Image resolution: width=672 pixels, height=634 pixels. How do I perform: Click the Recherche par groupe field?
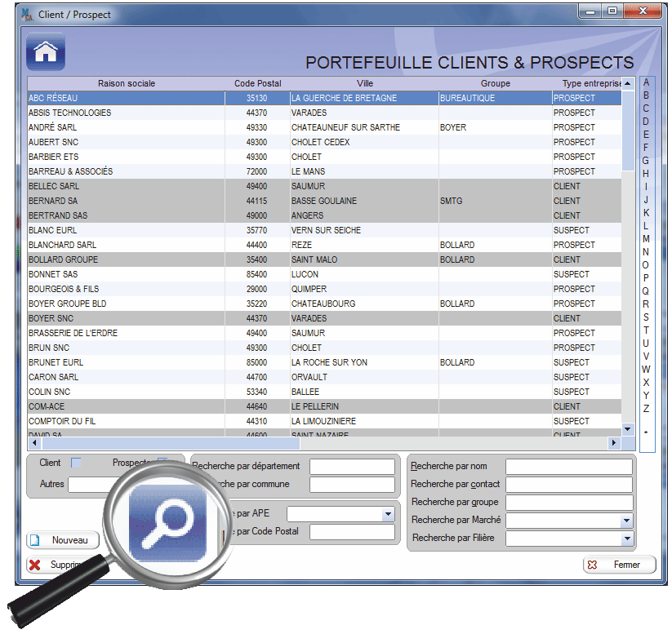(x=569, y=503)
